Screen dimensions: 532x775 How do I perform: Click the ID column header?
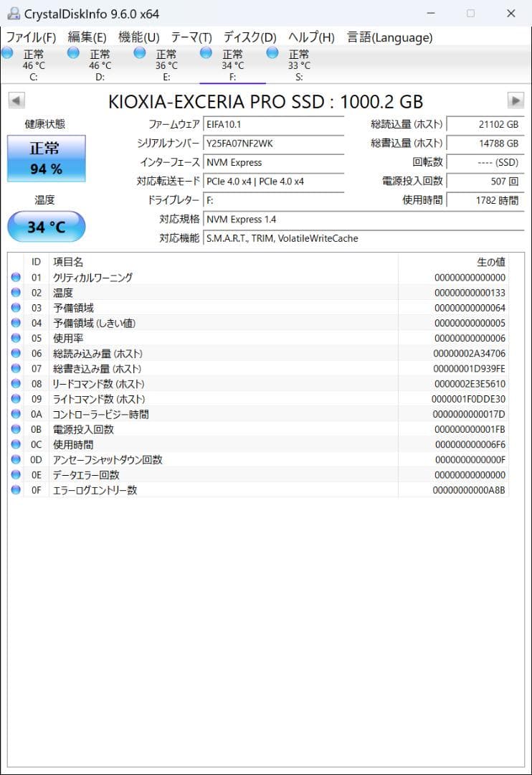[36, 261]
